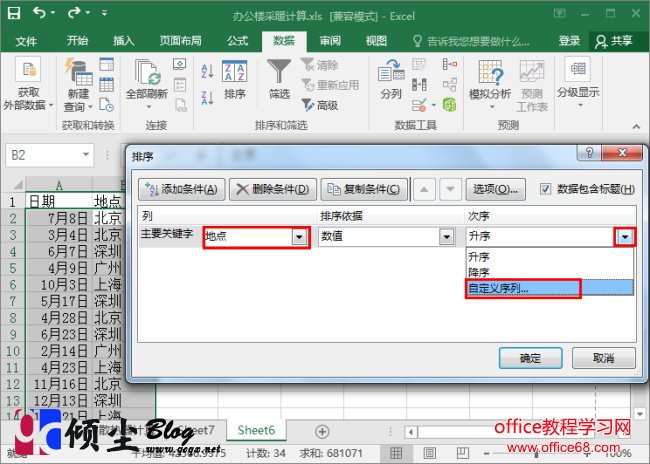Select column A header
Viewport: 650px width, 464px height.
point(59,185)
